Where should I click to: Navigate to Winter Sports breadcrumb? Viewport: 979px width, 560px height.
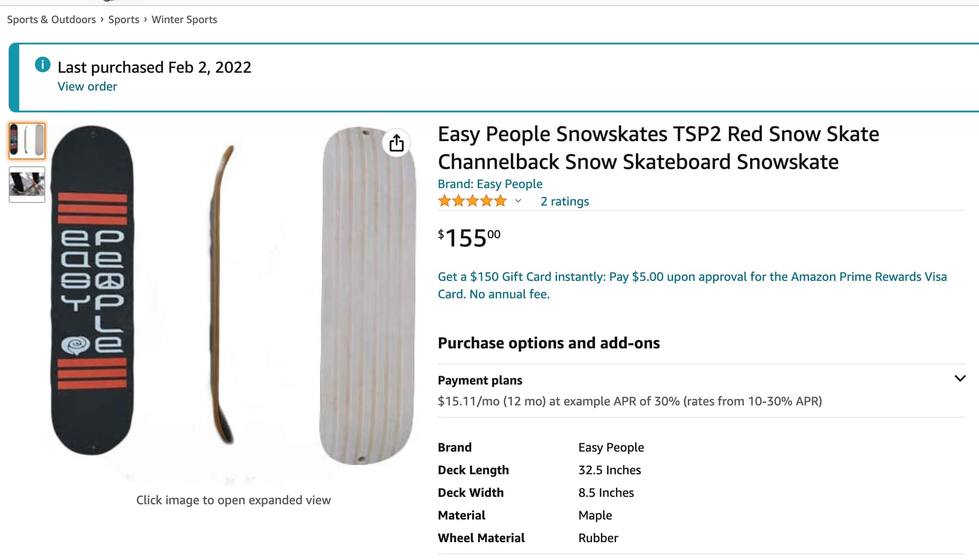coord(184,19)
